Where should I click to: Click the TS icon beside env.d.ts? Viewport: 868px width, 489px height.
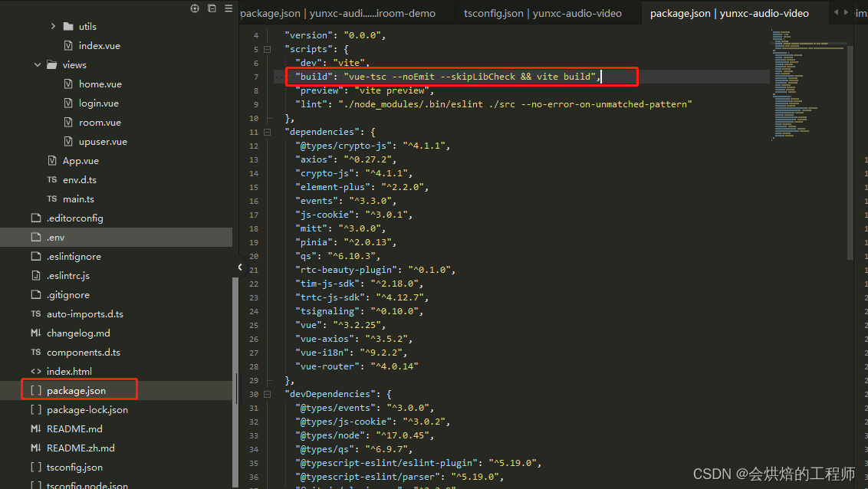coord(52,180)
